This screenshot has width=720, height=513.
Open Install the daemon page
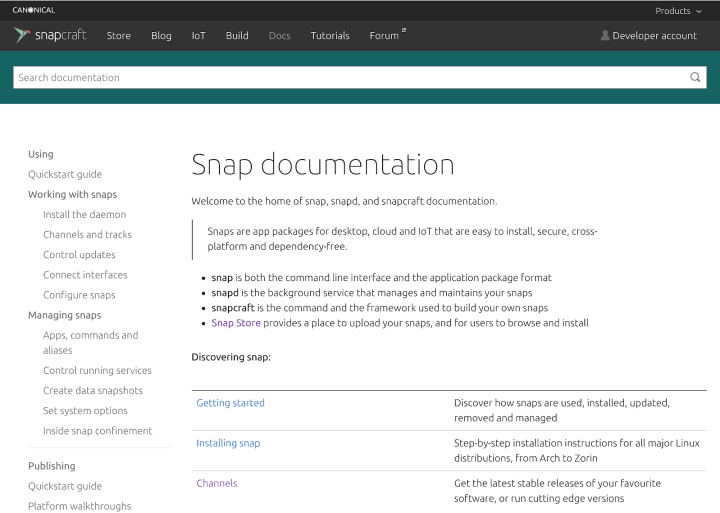84,214
